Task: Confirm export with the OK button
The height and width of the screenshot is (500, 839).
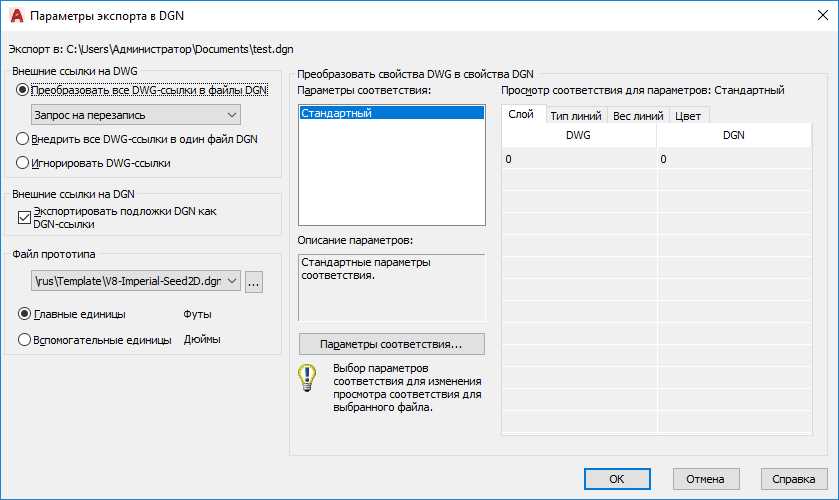Action: tap(617, 479)
